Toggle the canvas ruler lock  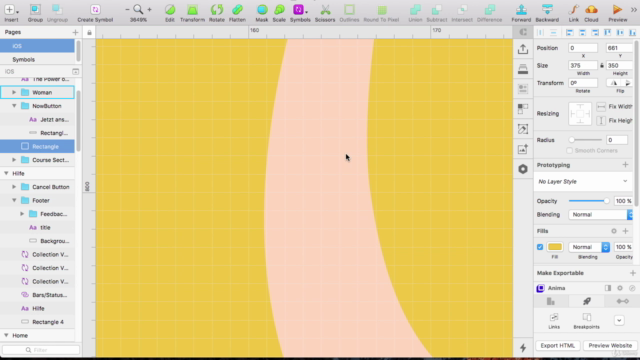[x=89, y=32]
